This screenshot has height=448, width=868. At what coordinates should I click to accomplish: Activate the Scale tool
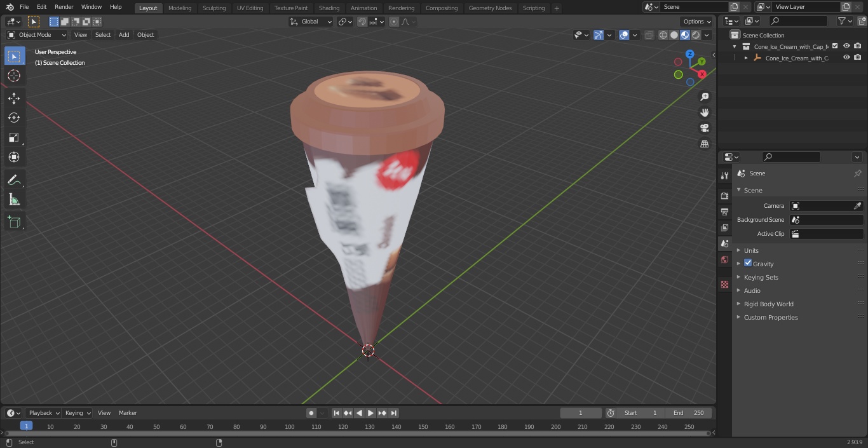coord(14,137)
